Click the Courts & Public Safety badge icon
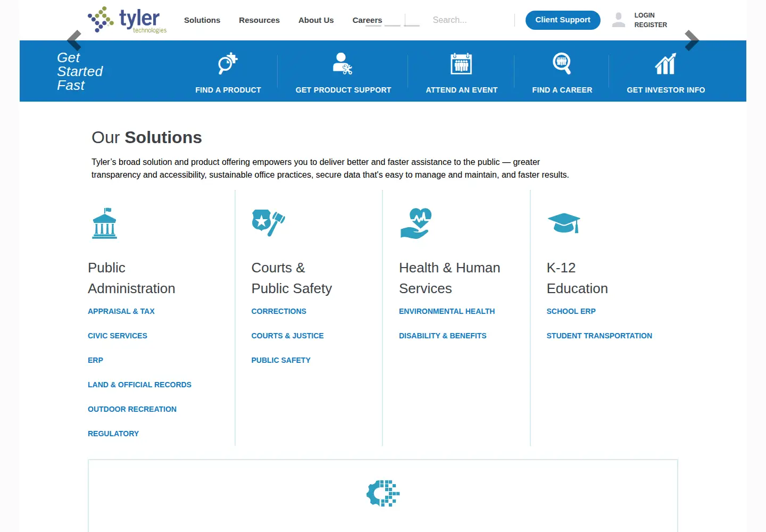The width and height of the screenshot is (766, 532). pyautogui.click(x=268, y=222)
